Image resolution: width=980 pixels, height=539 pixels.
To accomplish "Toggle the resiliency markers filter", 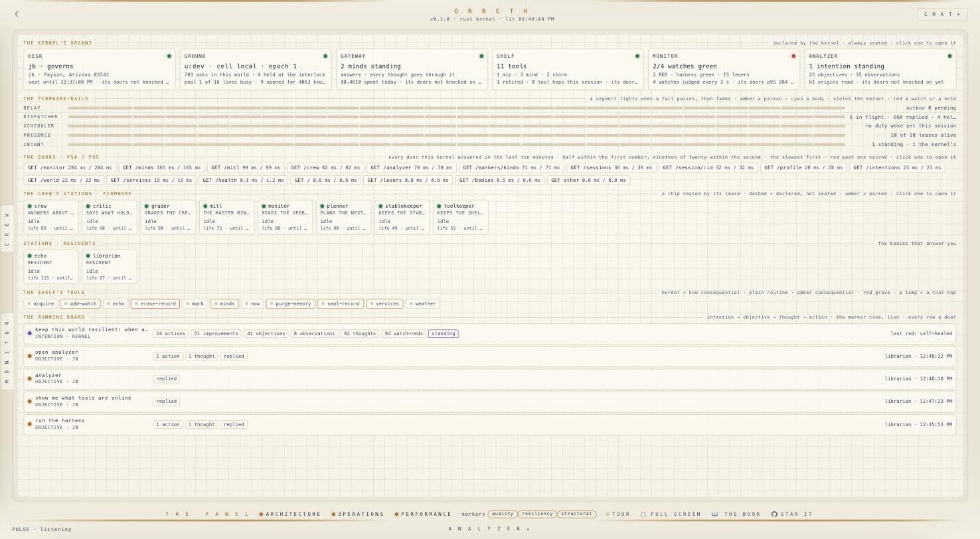I will pyautogui.click(x=537, y=514).
